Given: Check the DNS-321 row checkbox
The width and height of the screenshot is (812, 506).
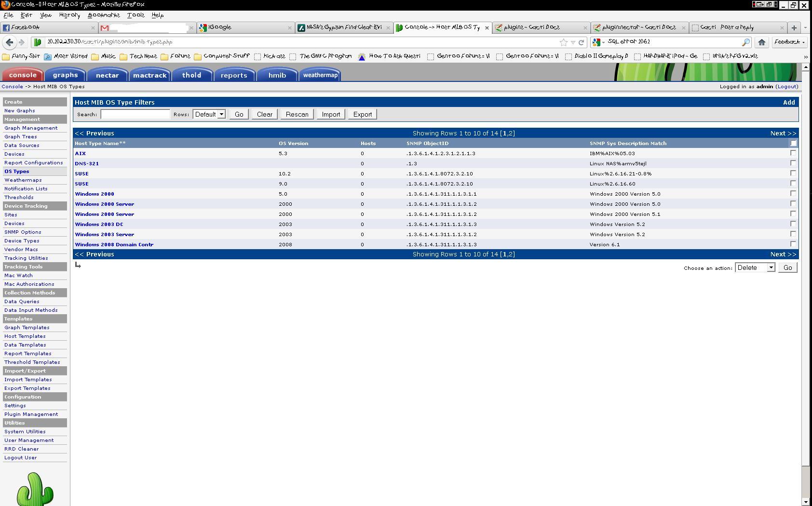Looking at the screenshot, I should (793, 163).
